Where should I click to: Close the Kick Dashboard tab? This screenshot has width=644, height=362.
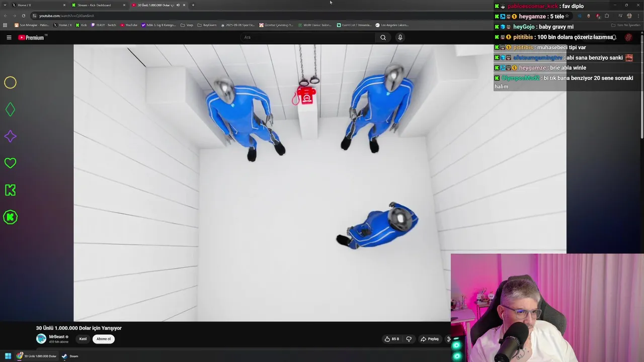tap(124, 5)
